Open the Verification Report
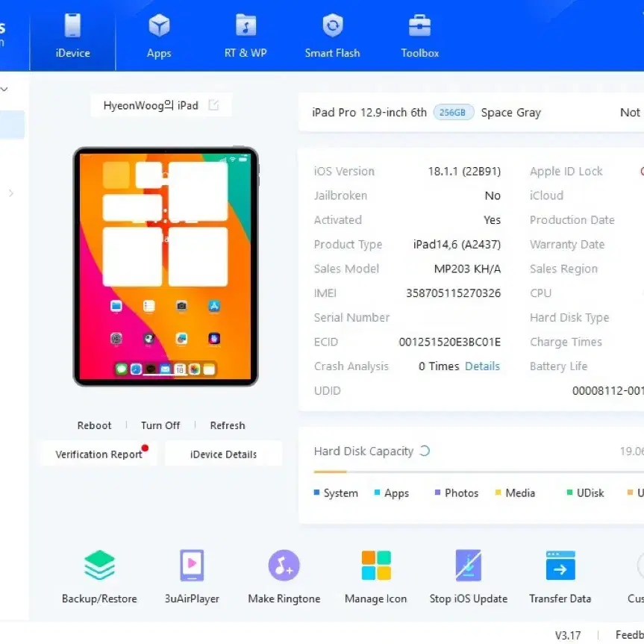 (99, 454)
